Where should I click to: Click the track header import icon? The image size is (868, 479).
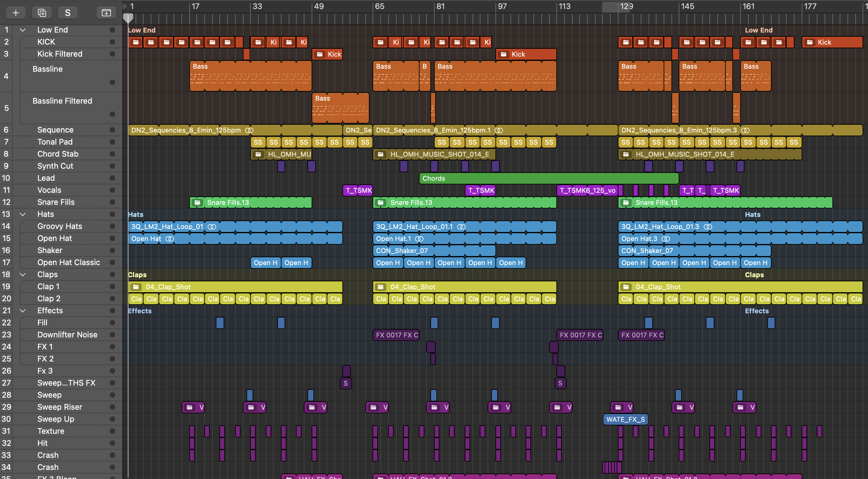[106, 13]
